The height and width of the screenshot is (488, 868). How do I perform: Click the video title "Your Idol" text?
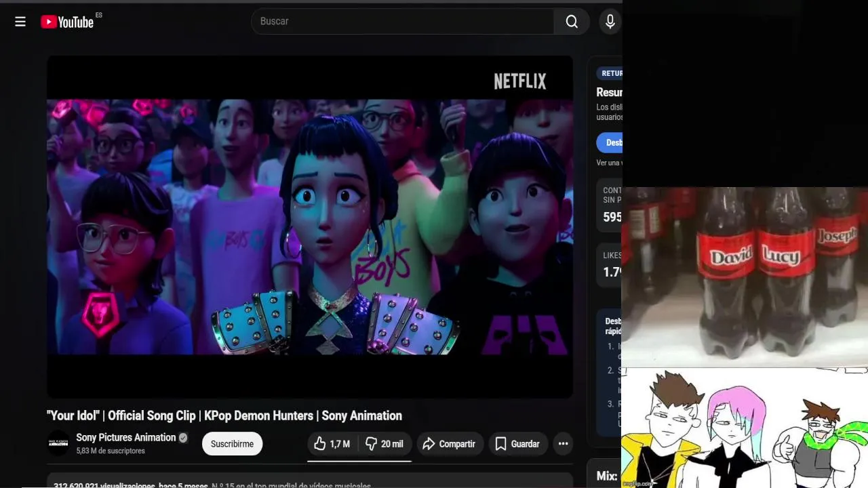coord(224,415)
